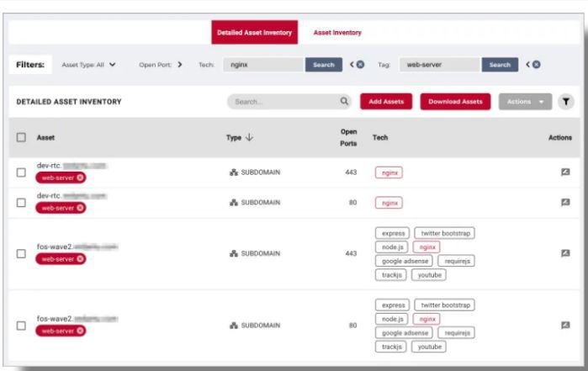Expand the Open Port filter chevron

(x=180, y=65)
